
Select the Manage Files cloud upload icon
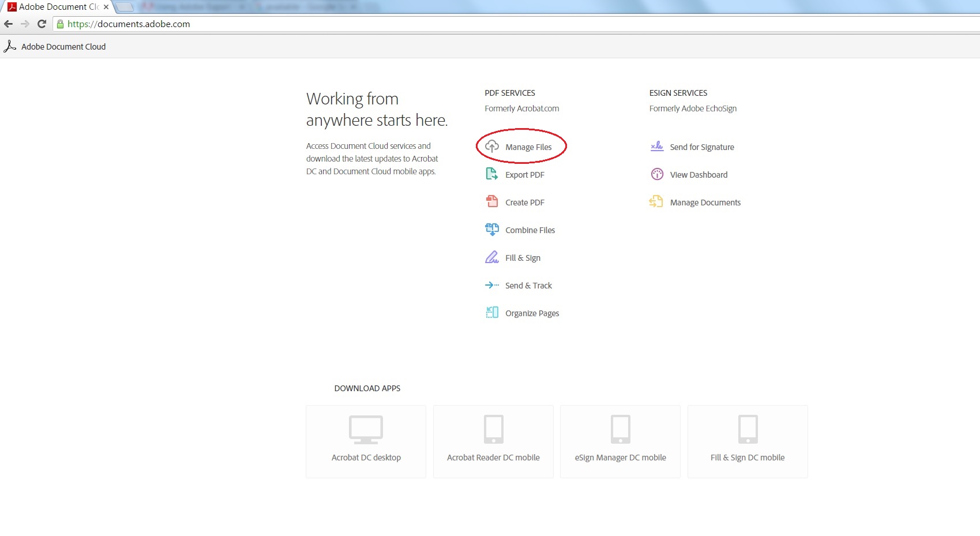click(x=491, y=147)
